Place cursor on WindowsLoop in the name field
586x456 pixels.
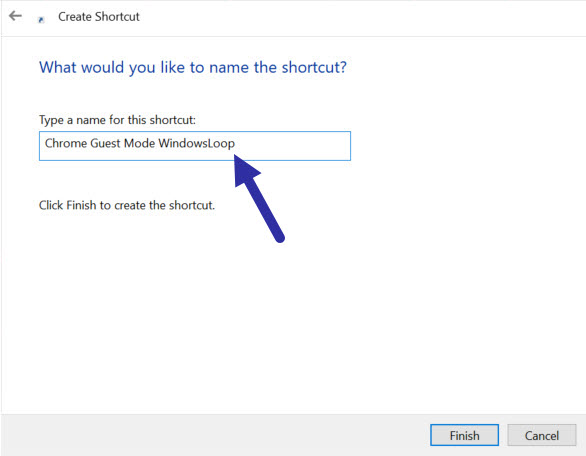197,143
